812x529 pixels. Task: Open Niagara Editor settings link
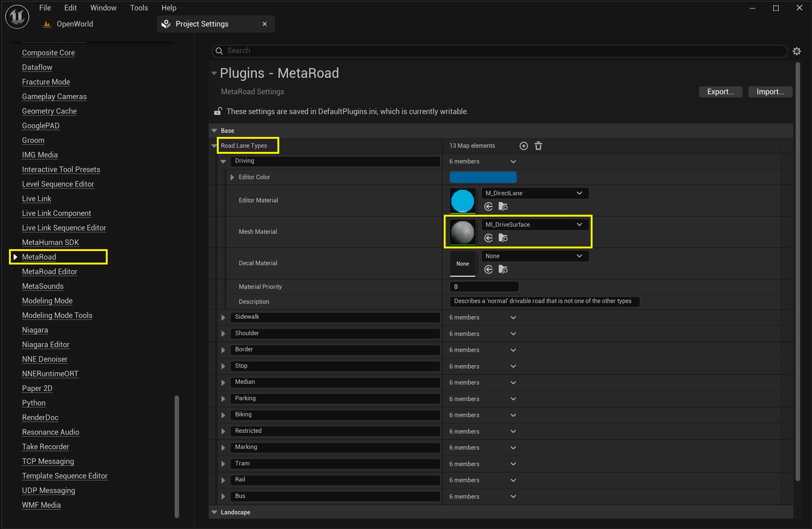click(46, 345)
